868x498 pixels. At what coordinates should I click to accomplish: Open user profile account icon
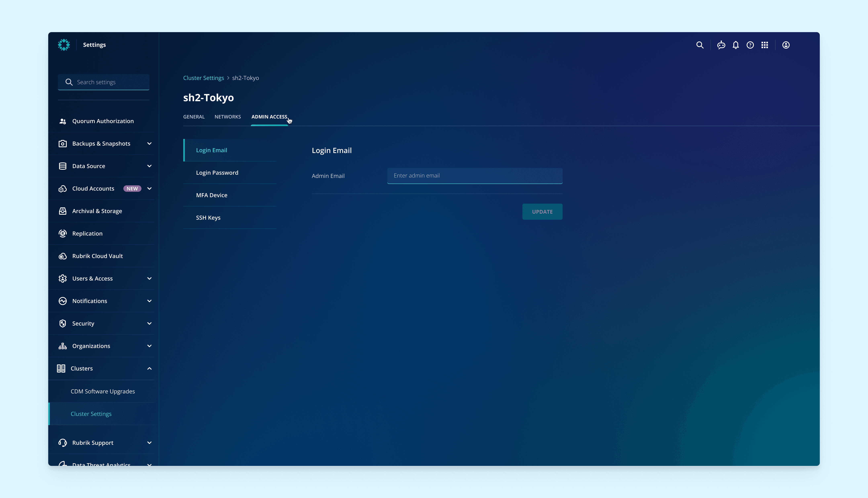point(786,45)
